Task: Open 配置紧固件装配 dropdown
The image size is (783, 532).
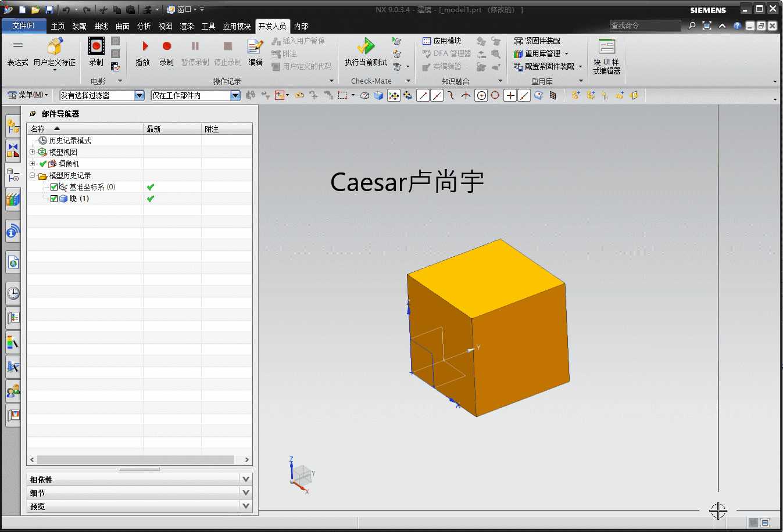Action: 580,66
